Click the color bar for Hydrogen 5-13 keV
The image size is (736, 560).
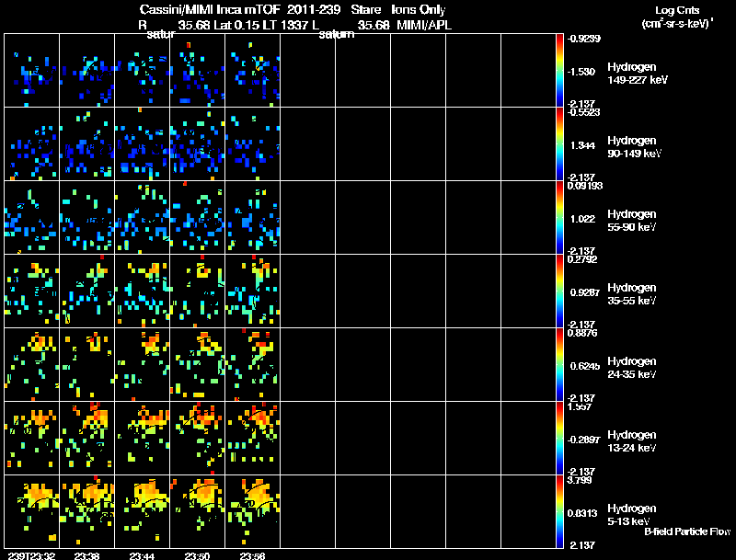(x=559, y=511)
